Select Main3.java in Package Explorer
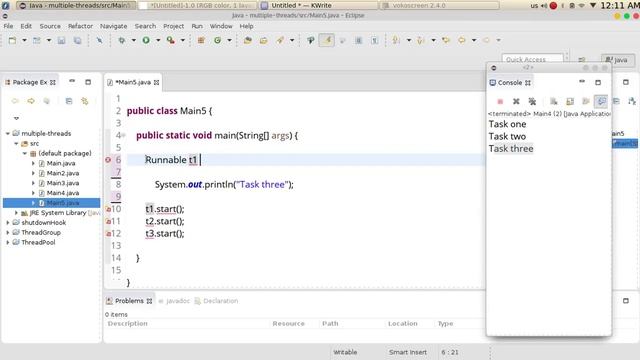640x360 pixels. 62,183
